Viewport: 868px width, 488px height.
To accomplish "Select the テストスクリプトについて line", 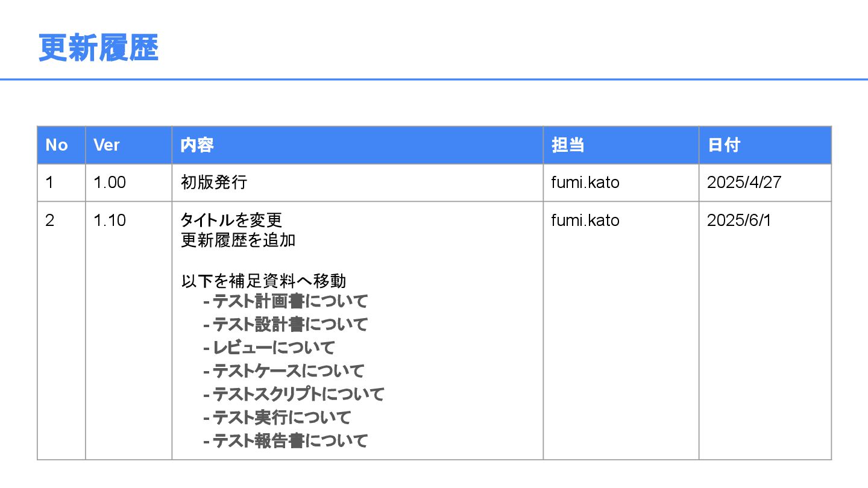I will pos(298,394).
